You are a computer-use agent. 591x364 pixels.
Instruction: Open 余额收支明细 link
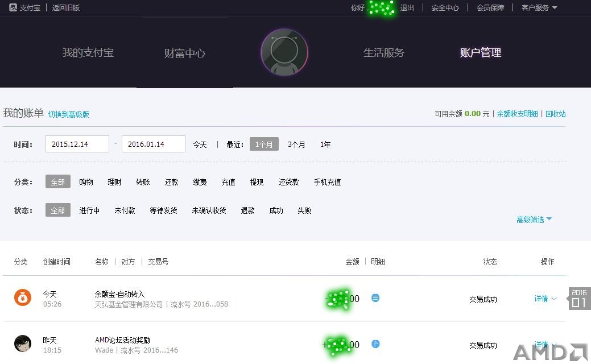[517, 114]
